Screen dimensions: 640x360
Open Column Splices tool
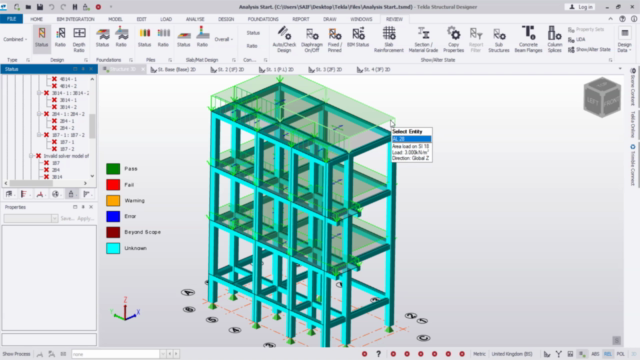(555, 40)
